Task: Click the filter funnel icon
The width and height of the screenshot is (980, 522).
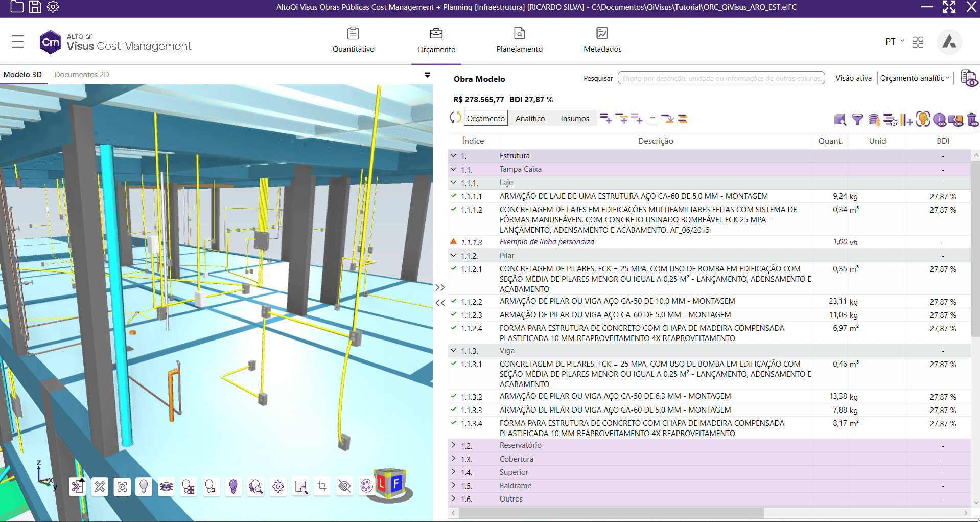Action: click(857, 119)
